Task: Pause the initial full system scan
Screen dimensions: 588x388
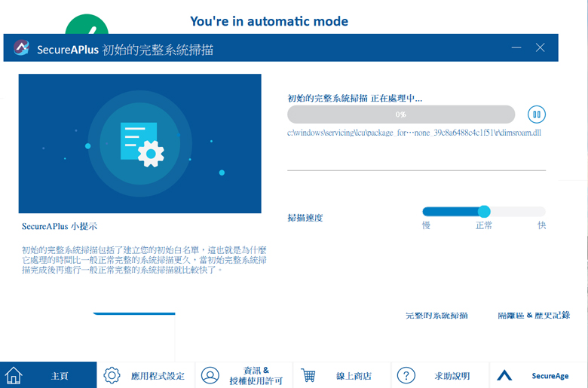Action: pyautogui.click(x=536, y=115)
